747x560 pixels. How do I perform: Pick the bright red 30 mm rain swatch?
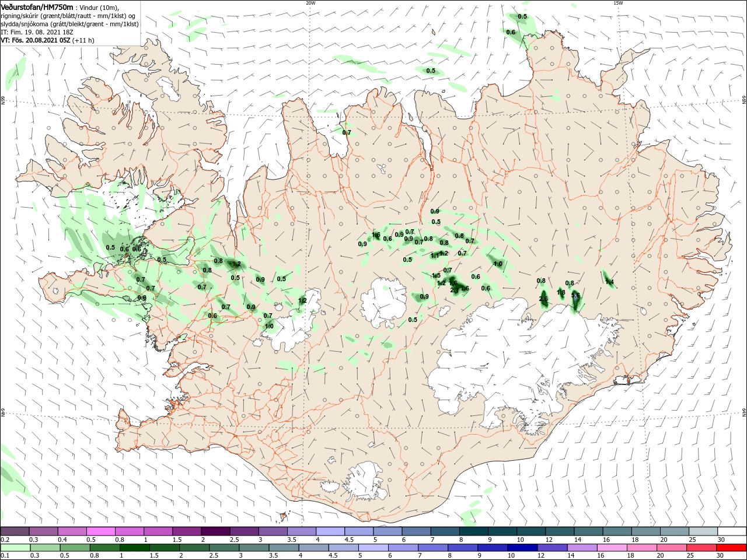tap(732, 548)
